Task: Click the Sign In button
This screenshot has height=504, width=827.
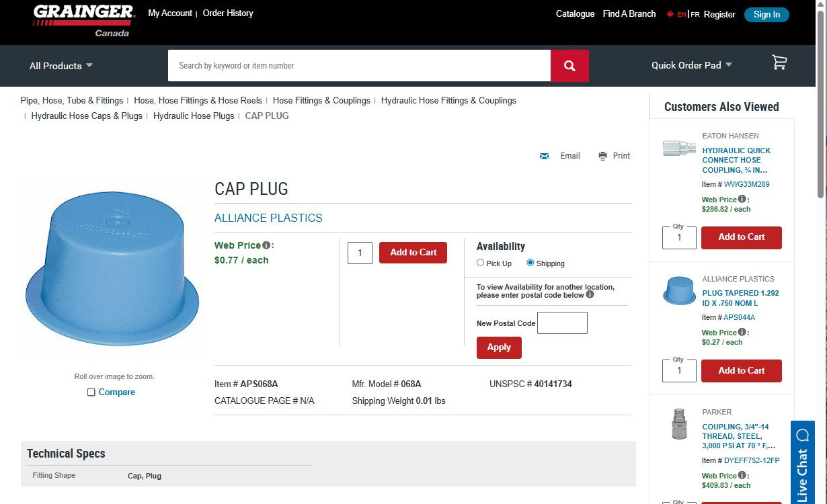Action: tap(766, 14)
